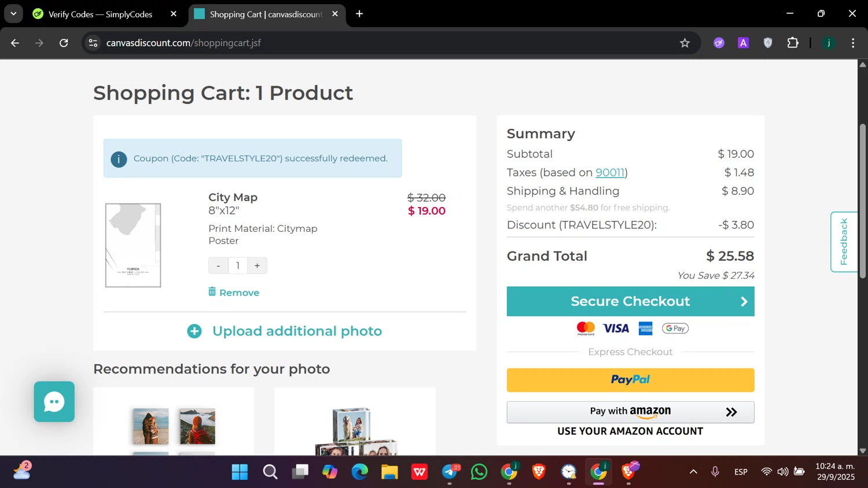This screenshot has width=868, height=488.
Task: Open the shield extension icon
Action: 768,43
